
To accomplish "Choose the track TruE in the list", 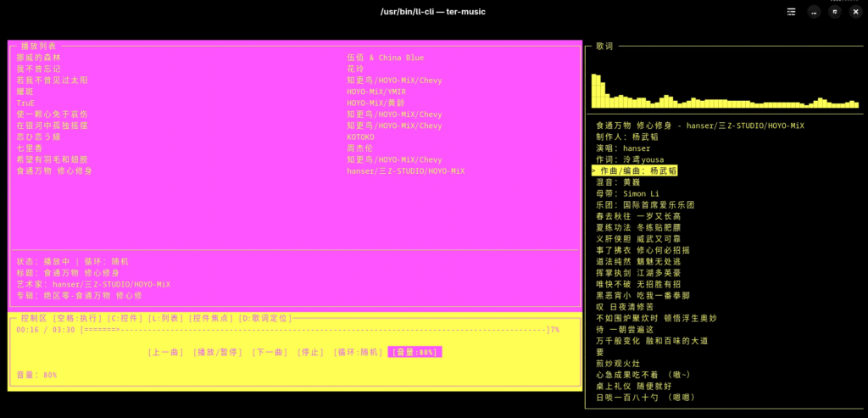I will pyautogui.click(x=25, y=103).
